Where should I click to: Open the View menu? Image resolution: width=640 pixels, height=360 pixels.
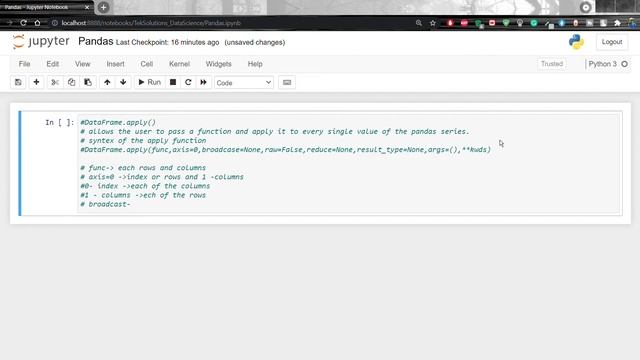click(x=82, y=64)
